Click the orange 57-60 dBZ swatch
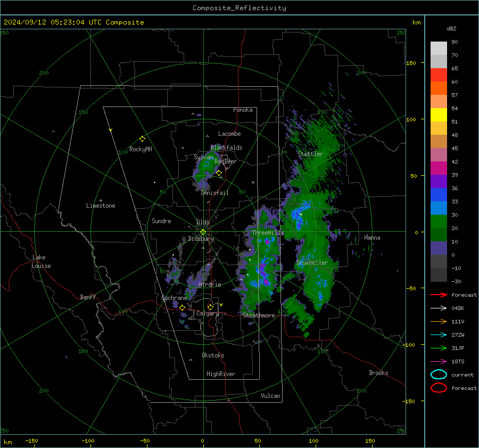479x448 pixels. pyautogui.click(x=439, y=88)
